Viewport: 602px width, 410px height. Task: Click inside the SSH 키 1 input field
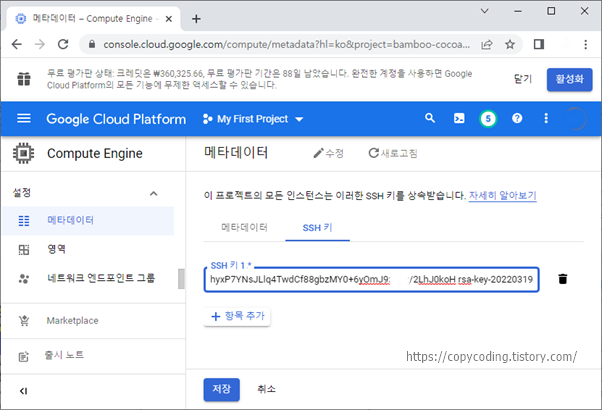pos(372,279)
